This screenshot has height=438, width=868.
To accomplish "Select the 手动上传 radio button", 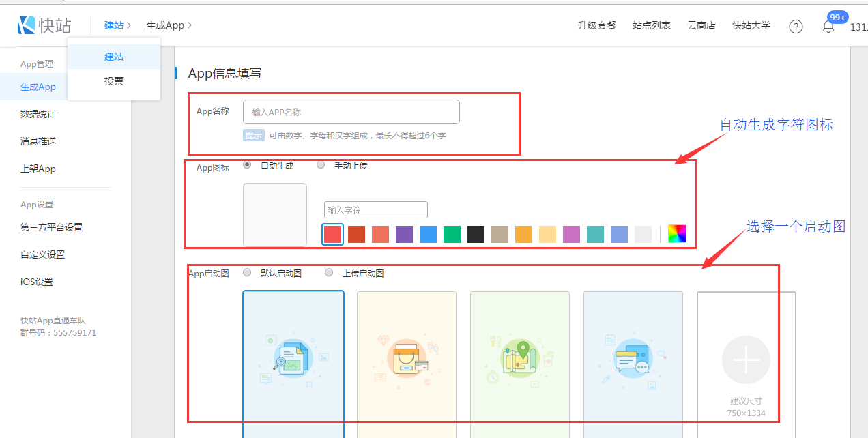I will coord(321,165).
